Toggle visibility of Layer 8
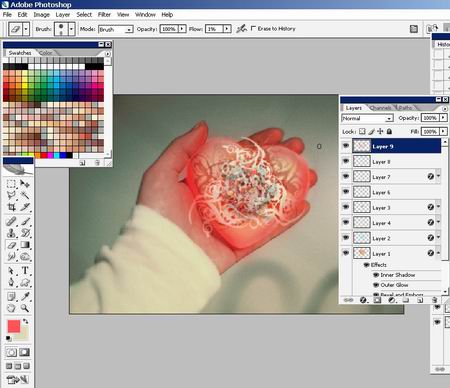The height and width of the screenshot is (388, 450). pyautogui.click(x=346, y=161)
